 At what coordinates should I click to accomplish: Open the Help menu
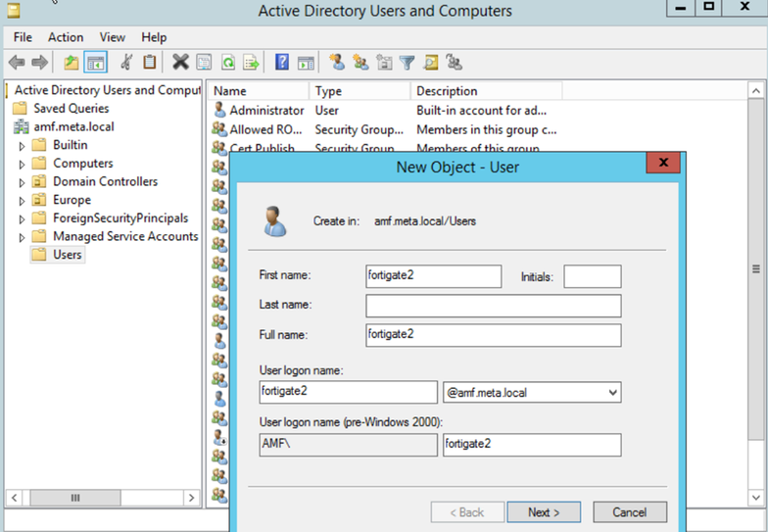click(154, 37)
